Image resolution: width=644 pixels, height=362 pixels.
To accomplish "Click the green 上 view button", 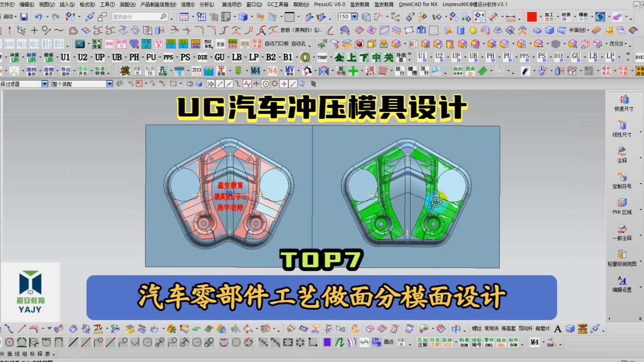I will [352, 57].
